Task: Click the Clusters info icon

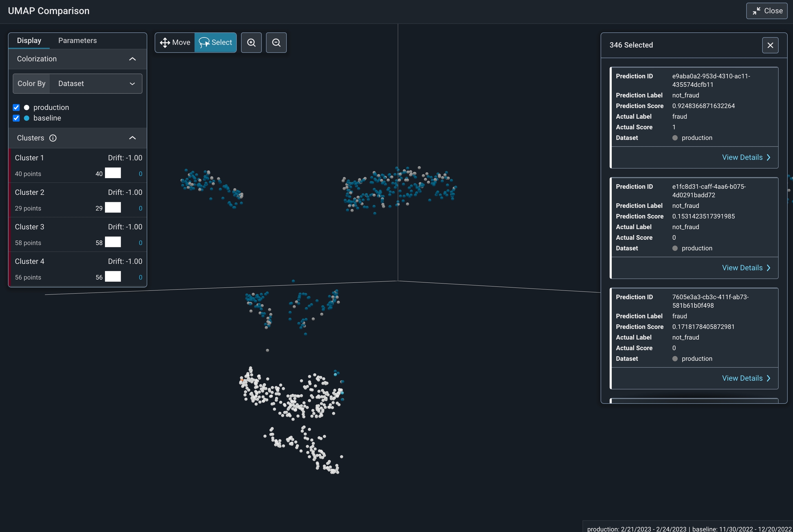Action: pos(53,138)
